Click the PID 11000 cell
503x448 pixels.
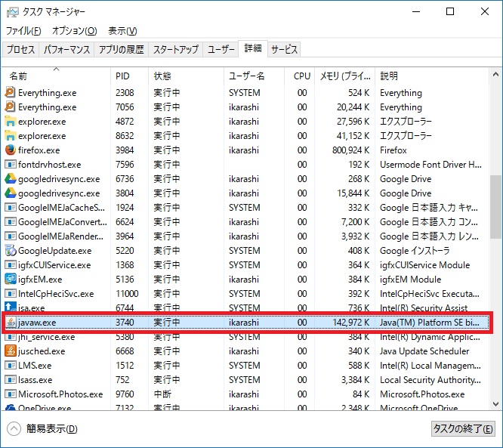127,294
